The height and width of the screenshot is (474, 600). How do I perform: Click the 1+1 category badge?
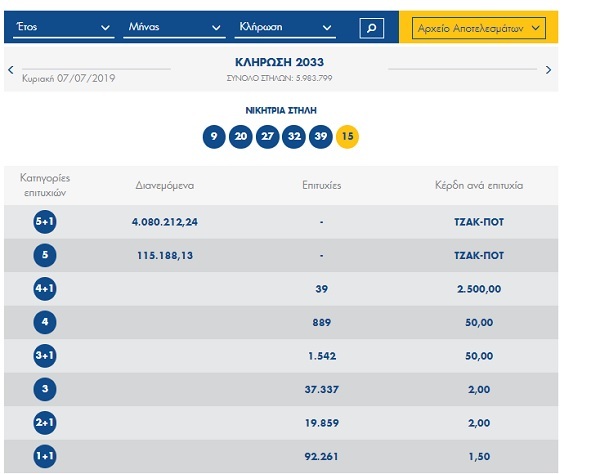(x=44, y=455)
